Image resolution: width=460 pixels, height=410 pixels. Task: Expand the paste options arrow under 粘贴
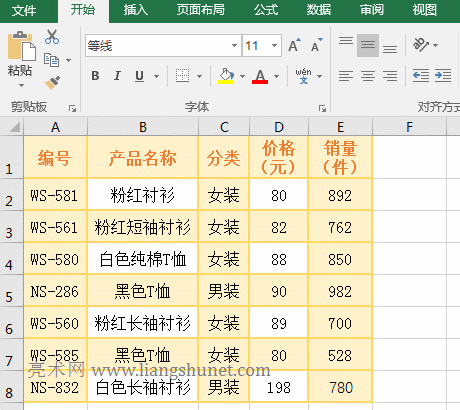(x=21, y=86)
